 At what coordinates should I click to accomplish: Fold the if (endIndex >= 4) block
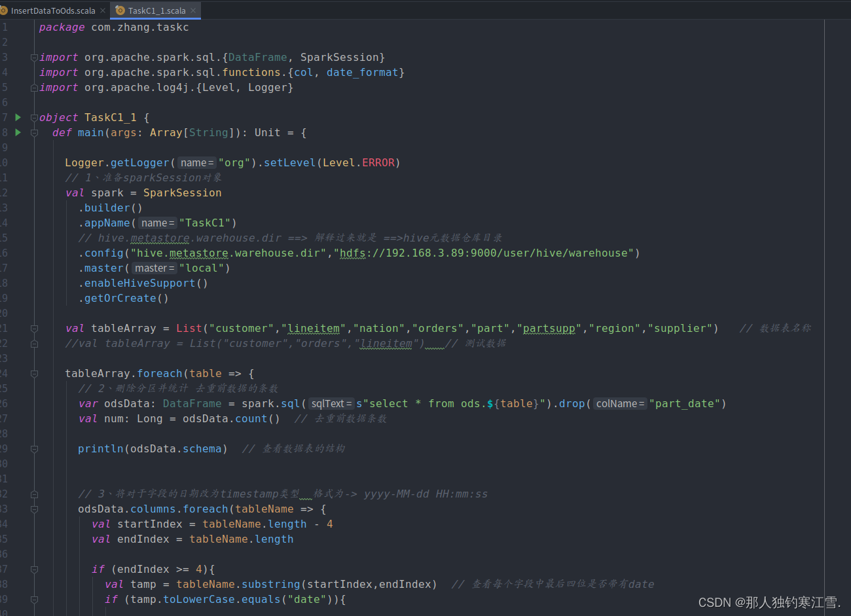pos(34,570)
